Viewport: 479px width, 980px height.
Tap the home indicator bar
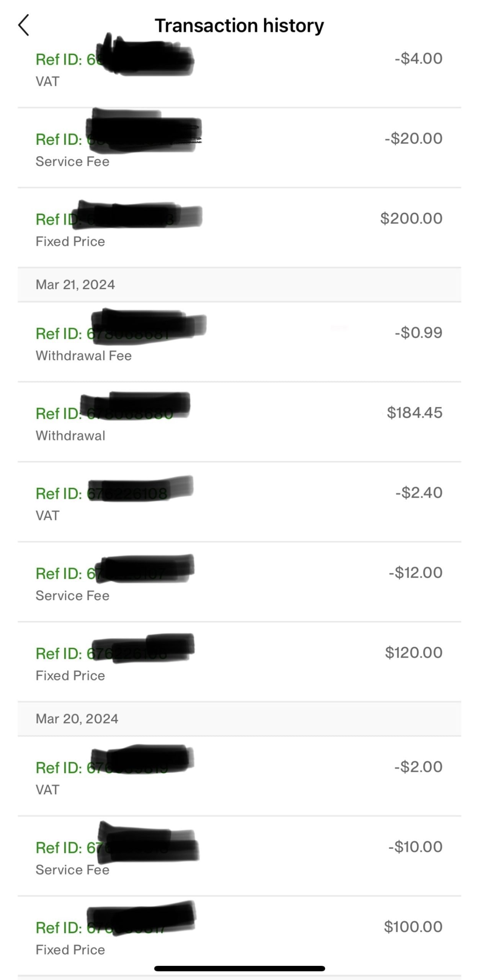(239, 969)
